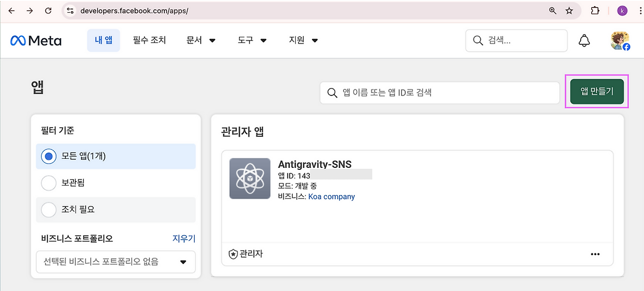Click the 관리자 앱 heading
Image resolution: width=644 pixels, height=291 pixels.
coord(243,132)
